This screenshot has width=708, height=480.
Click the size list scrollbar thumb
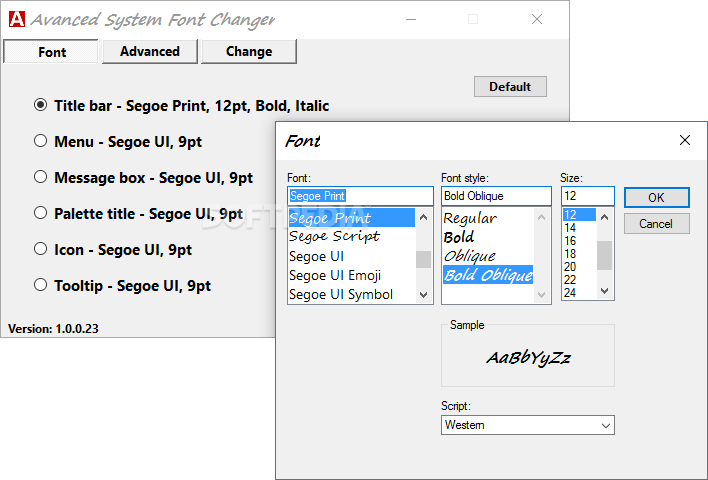pyautogui.click(x=605, y=255)
